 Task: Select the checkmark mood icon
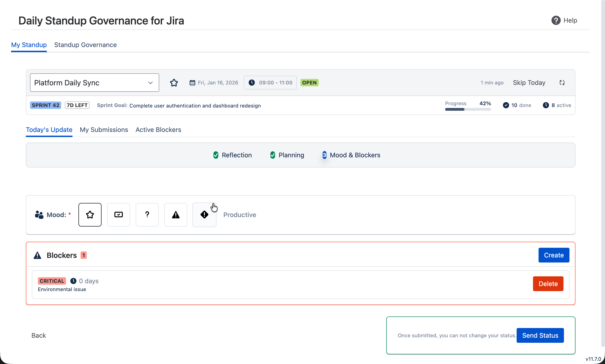tap(119, 214)
